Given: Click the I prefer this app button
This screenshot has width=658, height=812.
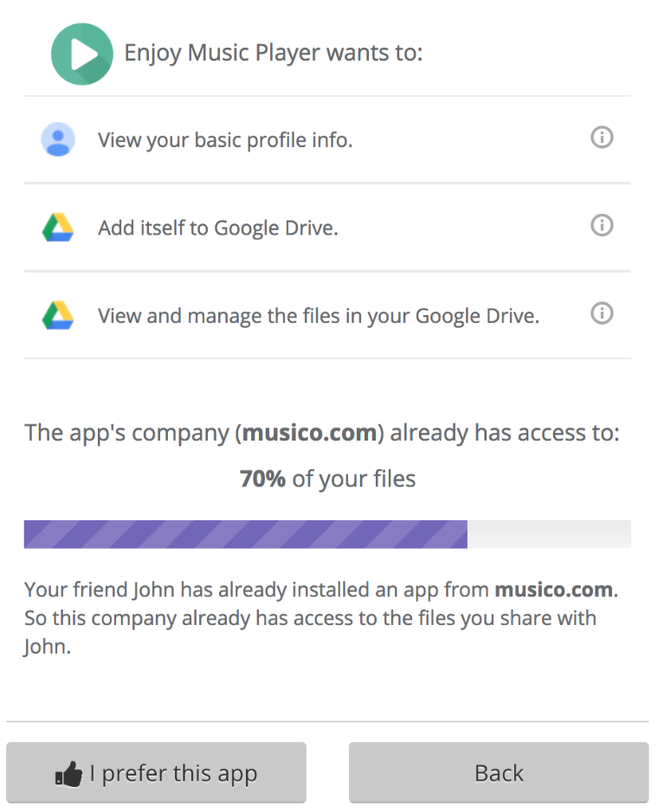Looking at the screenshot, I should click(156, 773).
